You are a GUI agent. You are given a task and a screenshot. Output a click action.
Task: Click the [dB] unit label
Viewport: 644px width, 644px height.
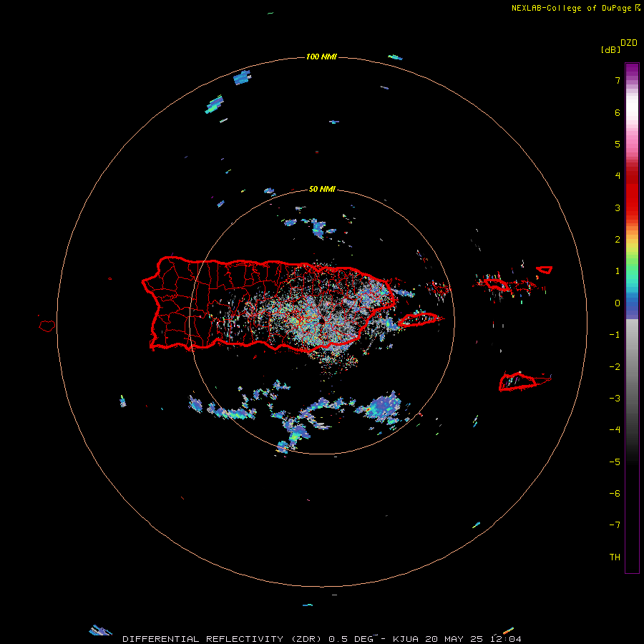click(611, 50)
